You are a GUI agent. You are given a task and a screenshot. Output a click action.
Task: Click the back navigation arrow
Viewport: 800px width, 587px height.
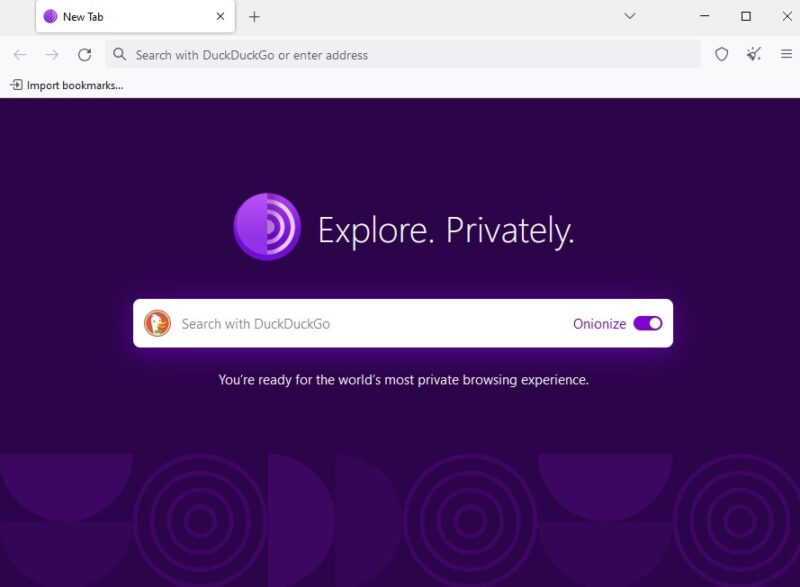(19, 55)
